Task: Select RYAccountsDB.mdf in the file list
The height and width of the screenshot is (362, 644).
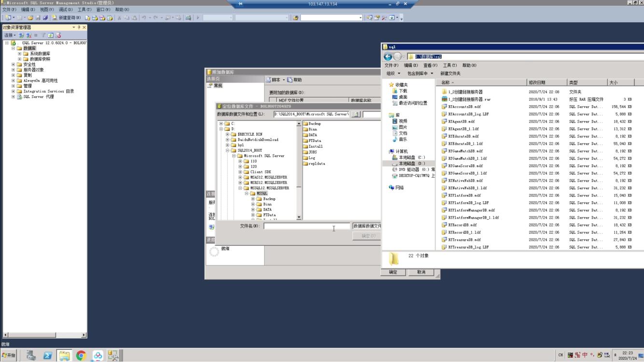Action: click(464, 107)
